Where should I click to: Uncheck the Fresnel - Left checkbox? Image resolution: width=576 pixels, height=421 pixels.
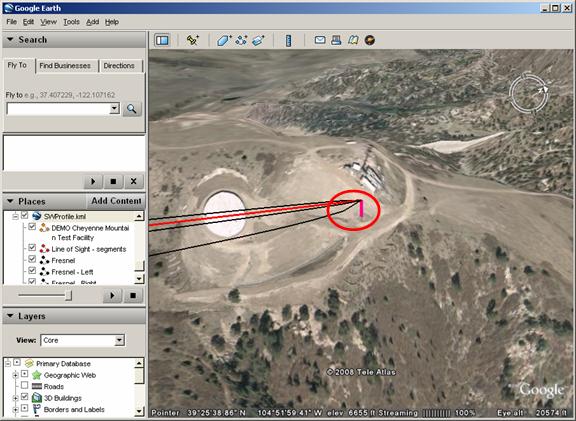(x=32, y=270)
